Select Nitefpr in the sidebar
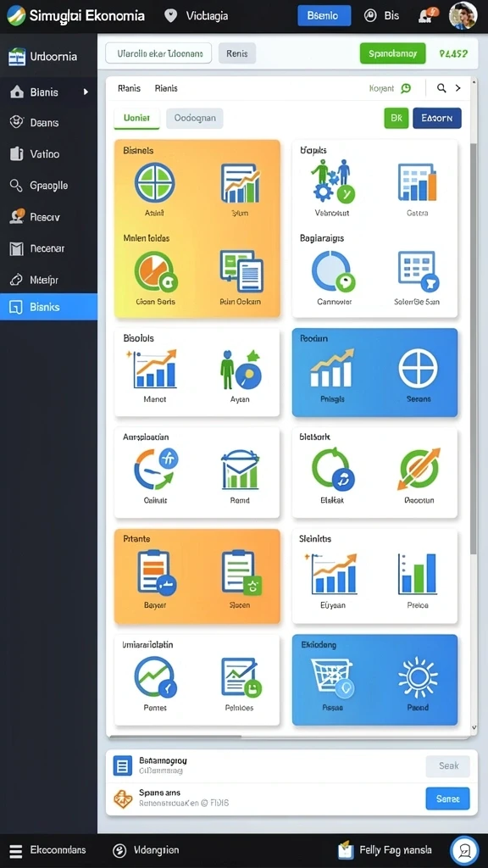The width and height of the screenshot is (488, 868). point(48,280)
